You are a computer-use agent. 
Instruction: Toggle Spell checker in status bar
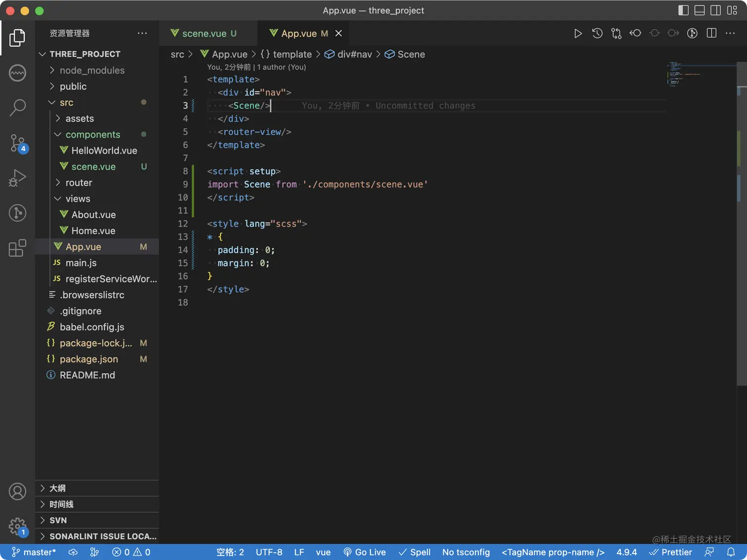[x=415, y=552]
